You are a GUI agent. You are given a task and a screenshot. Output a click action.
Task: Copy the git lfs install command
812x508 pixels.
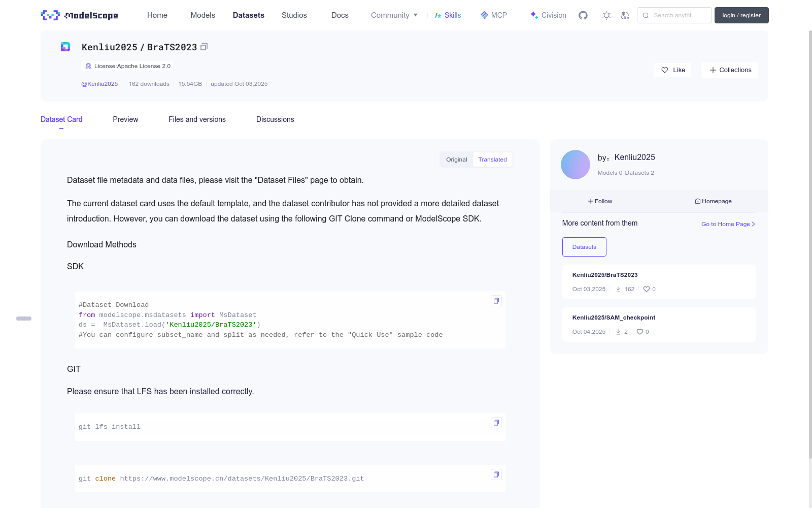(496, 423)
